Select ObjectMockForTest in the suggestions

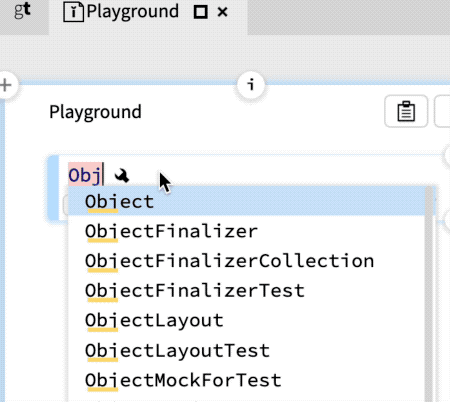(247, 380)
